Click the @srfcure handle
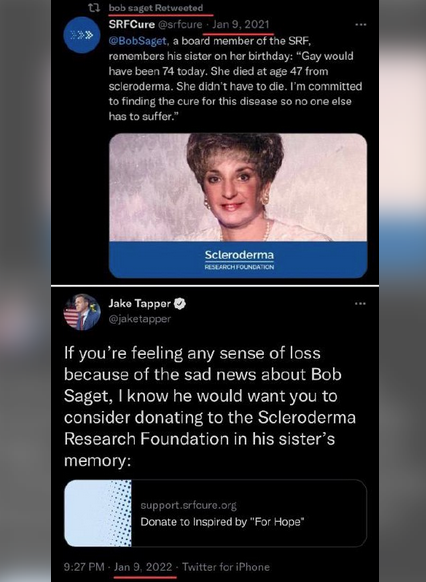The image size is (426, 582). point(180,24)
